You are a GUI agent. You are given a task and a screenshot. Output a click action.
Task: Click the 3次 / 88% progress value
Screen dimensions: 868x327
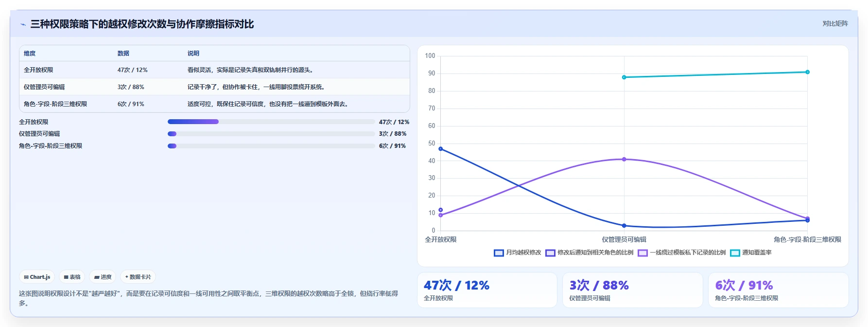[393, 134]
